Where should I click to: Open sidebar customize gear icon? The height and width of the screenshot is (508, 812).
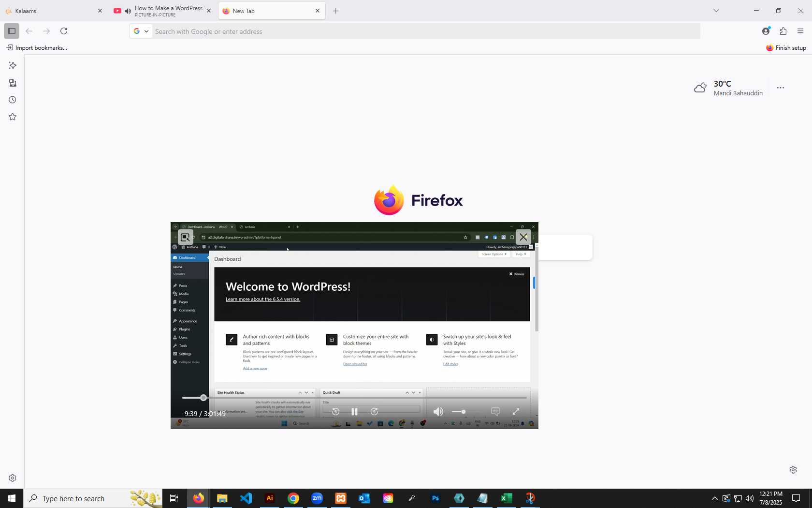13,478
